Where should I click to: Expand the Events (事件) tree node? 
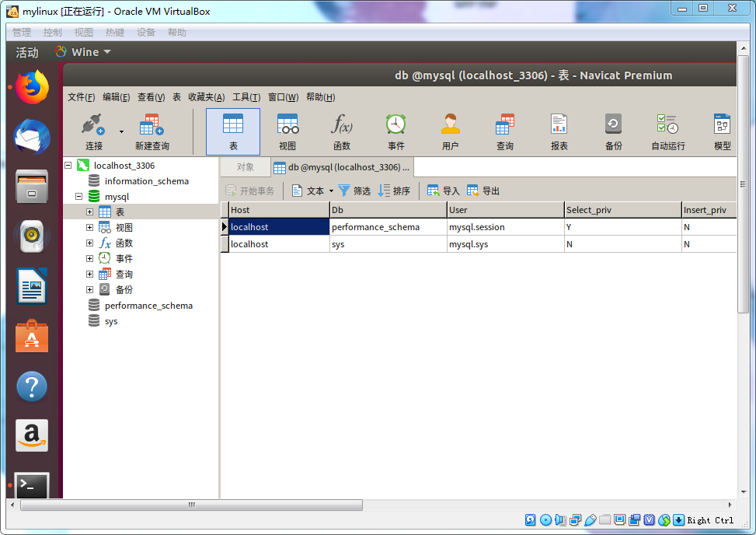pos(89,259)
